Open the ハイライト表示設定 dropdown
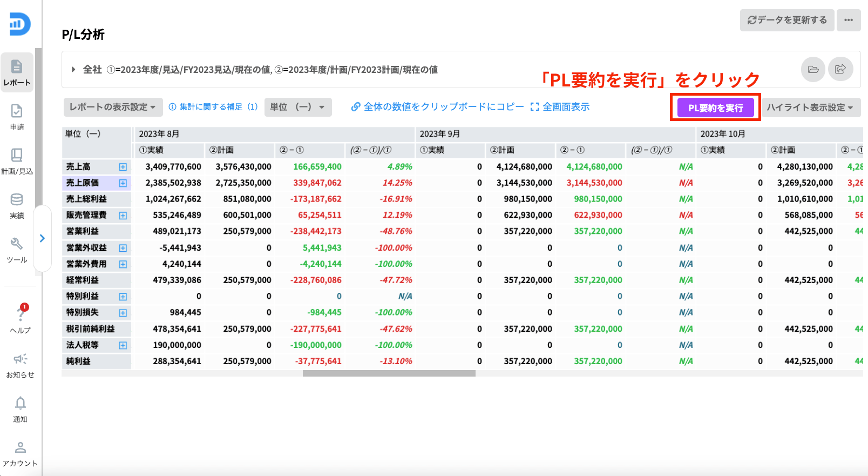868x476 pixels. 810,108
